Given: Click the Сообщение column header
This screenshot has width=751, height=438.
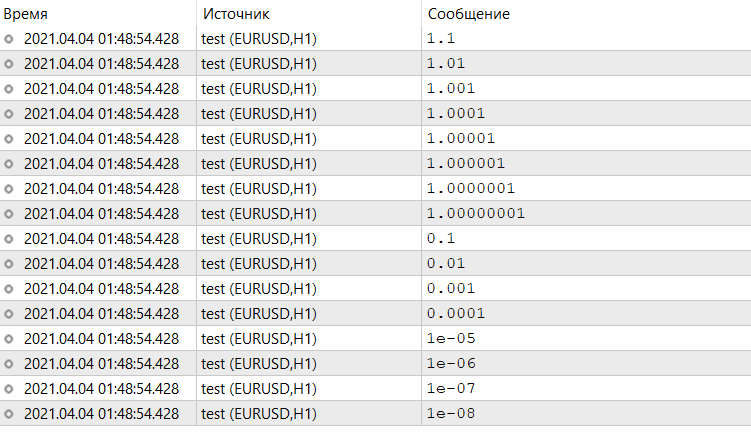Looking at the screenshot, I should click(x=468, y=15).
